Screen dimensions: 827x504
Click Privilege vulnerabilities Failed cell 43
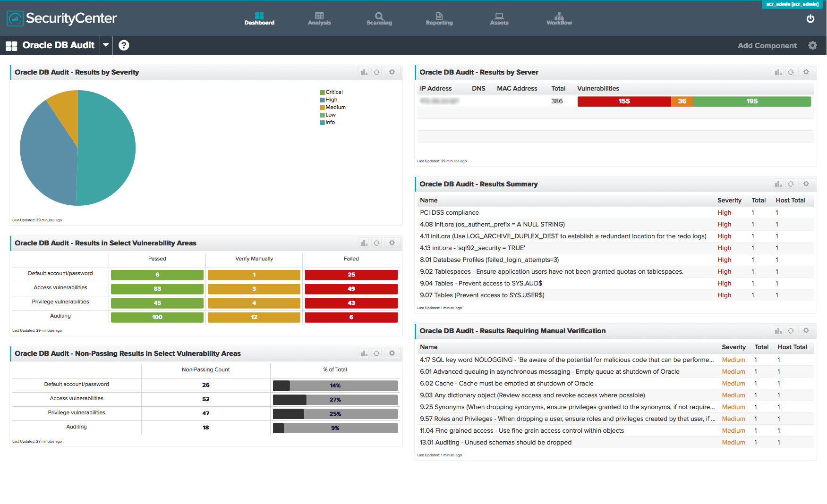click(351, 303)
